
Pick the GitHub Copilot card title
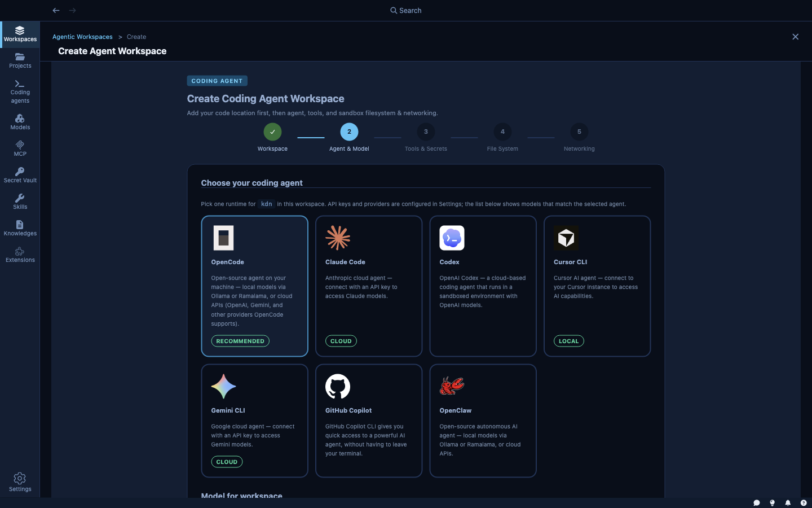[x=348, y=410]
